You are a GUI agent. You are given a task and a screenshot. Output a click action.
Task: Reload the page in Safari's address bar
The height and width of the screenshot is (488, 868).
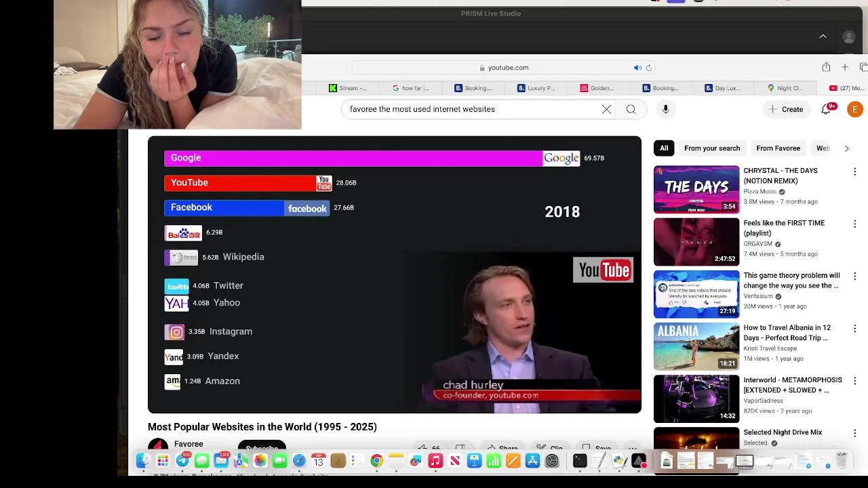(649, 68)
